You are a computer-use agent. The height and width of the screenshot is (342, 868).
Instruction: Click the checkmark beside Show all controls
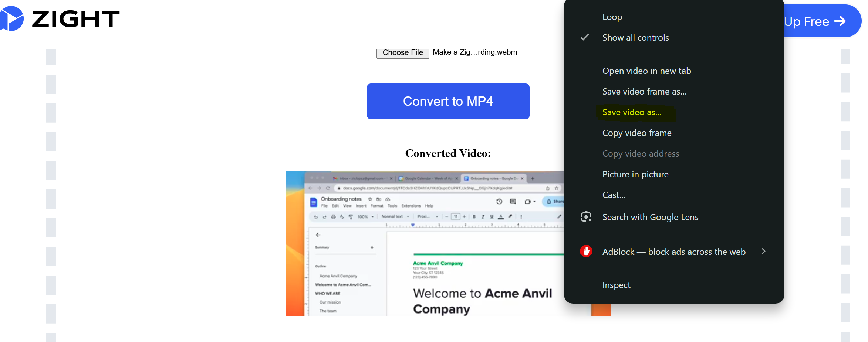585,37
